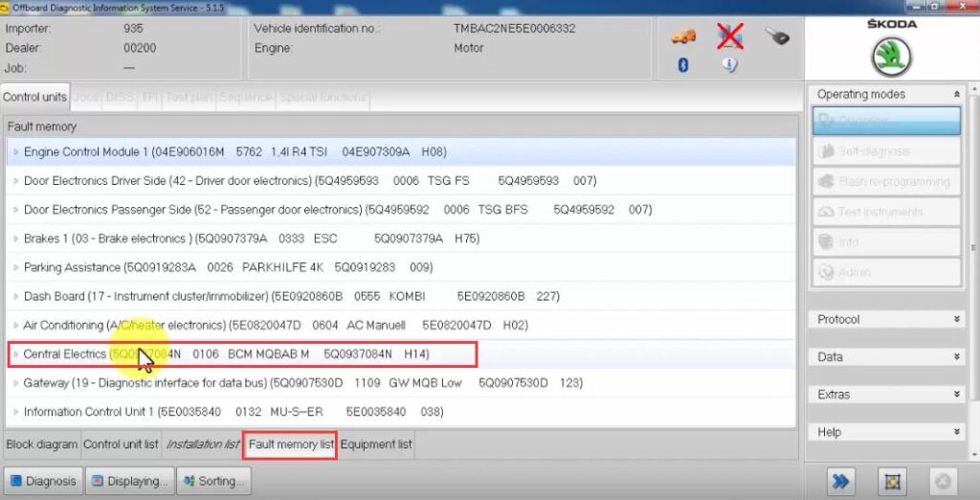Open the Block diagram tab
The height and width of the screenshot is (500, 980).
pyautogui.click(x=41, y=444)
